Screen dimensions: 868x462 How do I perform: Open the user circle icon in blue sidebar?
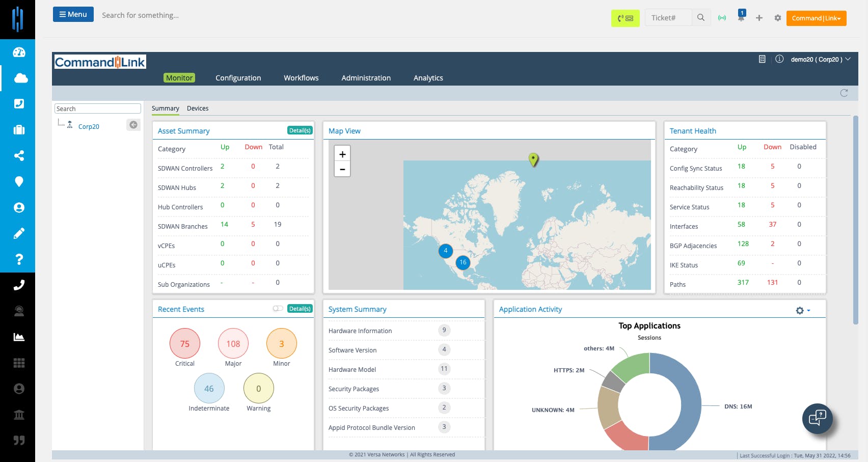19,207
